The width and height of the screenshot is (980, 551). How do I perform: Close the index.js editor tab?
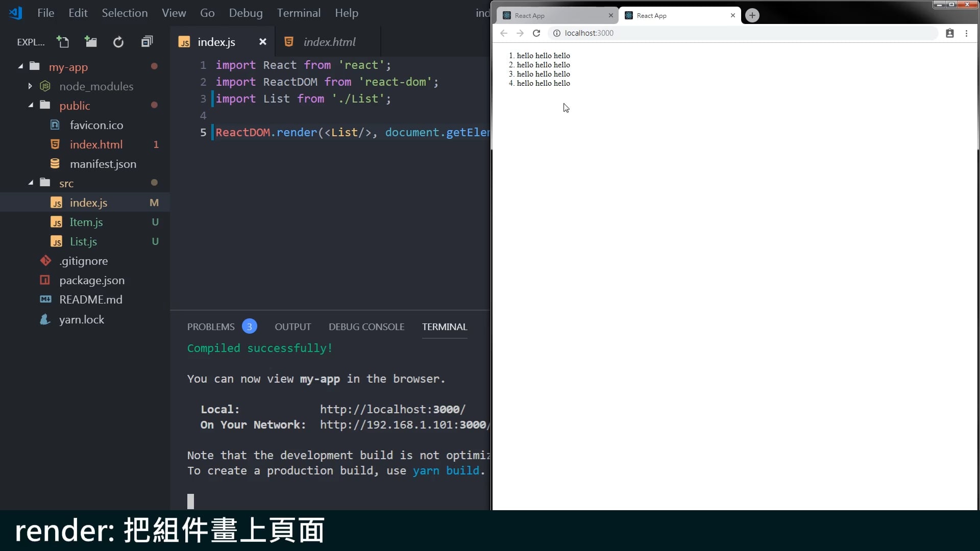pyautogui.click(x=262, y=42)
